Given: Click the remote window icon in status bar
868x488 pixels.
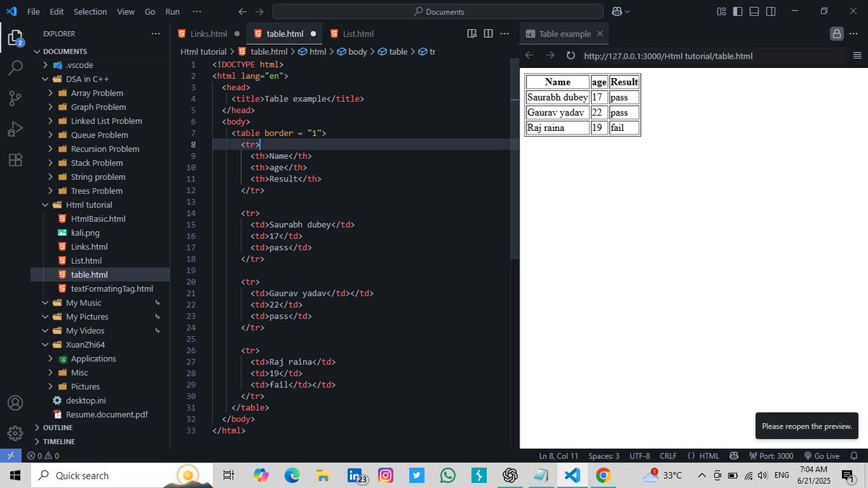Looking at the screenshot, I should [10, 456].
